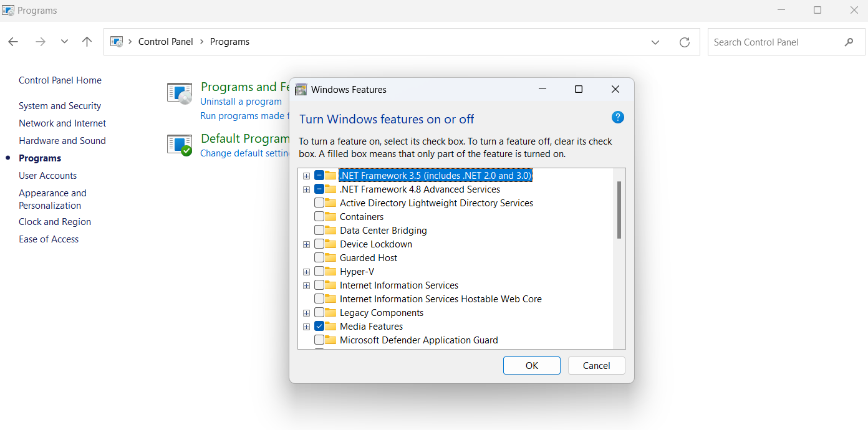Expand Internet Information Services node
868x430 pixels.
[306, 285]
